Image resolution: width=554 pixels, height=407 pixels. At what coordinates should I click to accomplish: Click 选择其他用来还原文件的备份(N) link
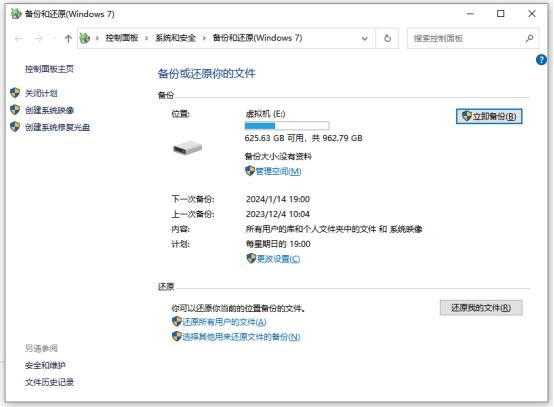(241, 337)
